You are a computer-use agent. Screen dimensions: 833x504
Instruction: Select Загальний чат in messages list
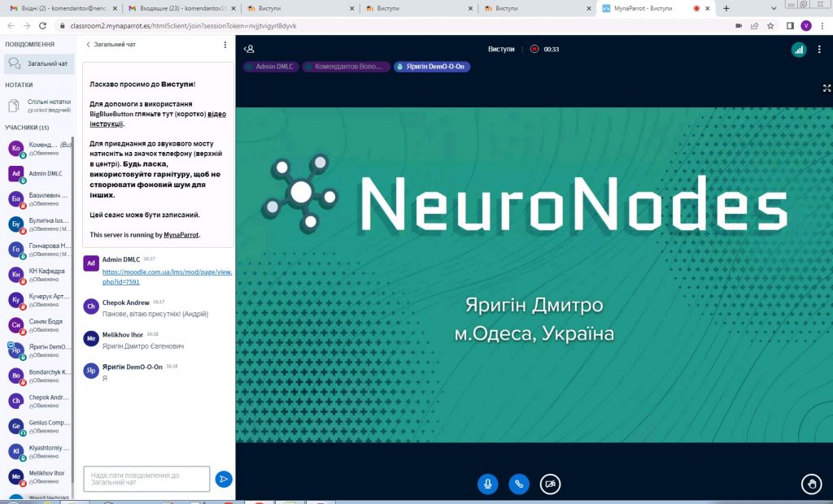(37, 63)
